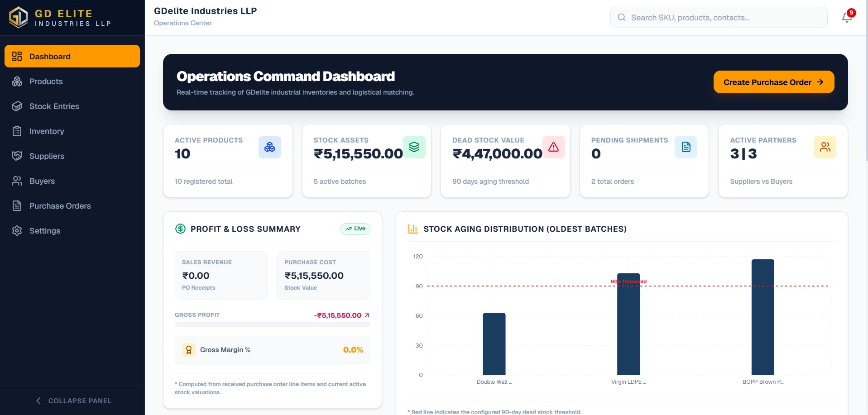This screenshot has height=415, width=868.
Task: Click the Gross Margin award ribbon icon
Action: [189, 350]
